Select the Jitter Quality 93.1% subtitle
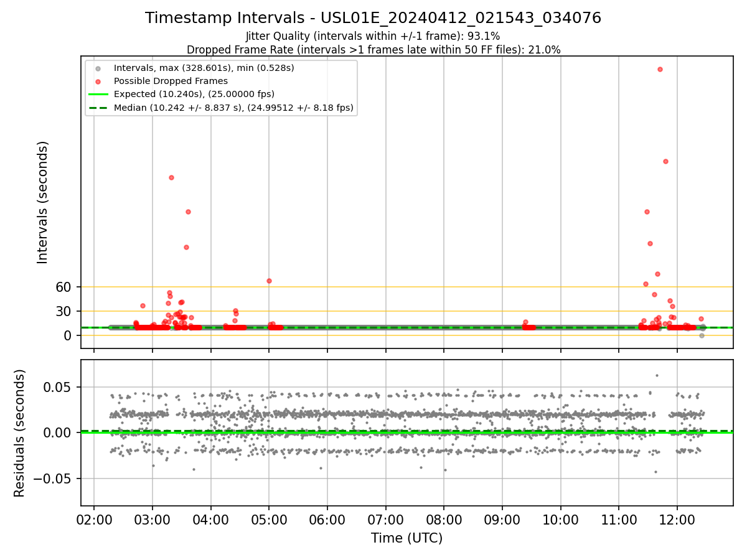 point(373,36)
